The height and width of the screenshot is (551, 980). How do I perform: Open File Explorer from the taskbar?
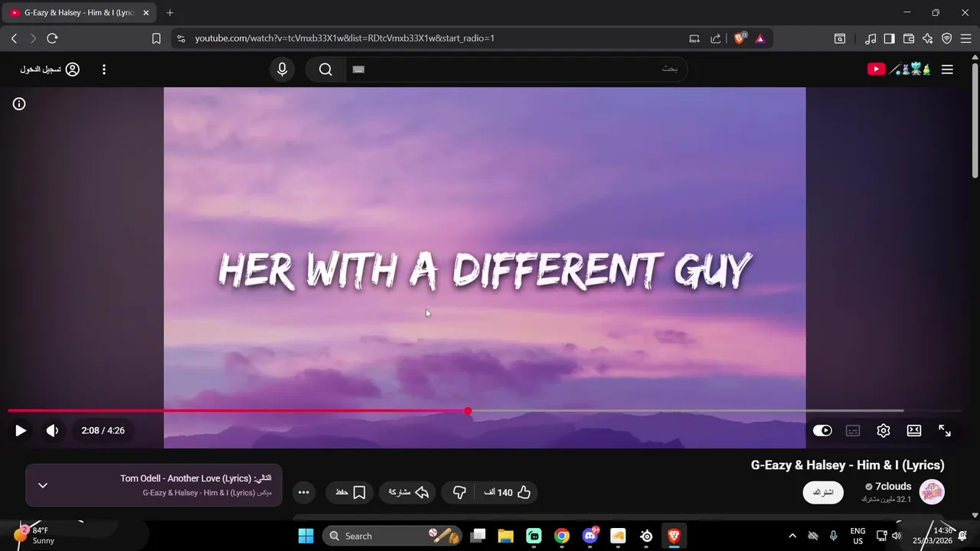[506, 536]
